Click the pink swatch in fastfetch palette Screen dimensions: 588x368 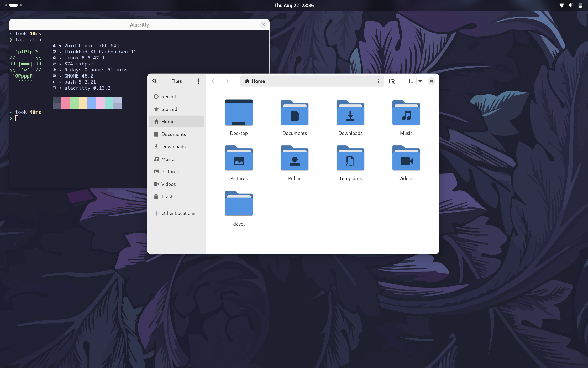coord(66,103)
